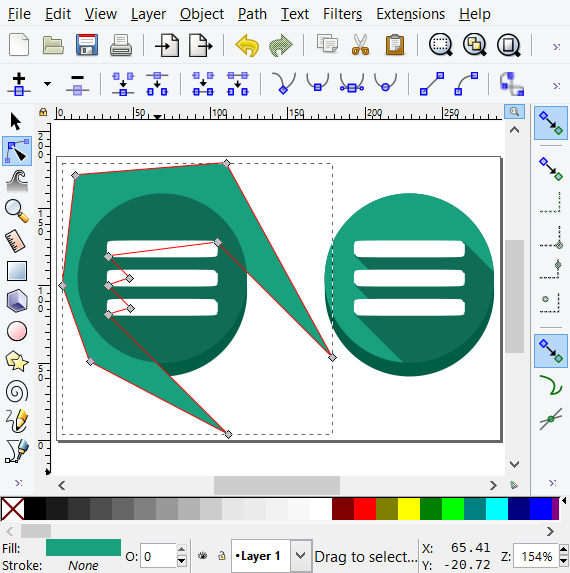The height and width of the screenshot is (573, 570).
Task: Select the Measure ruler tool
Action: (x=15, y=241)
